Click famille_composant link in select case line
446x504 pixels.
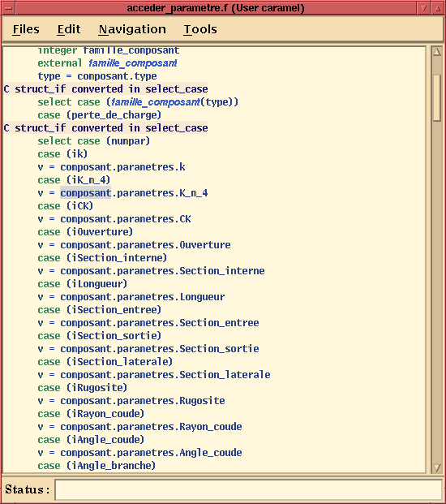tap(156, 102)
